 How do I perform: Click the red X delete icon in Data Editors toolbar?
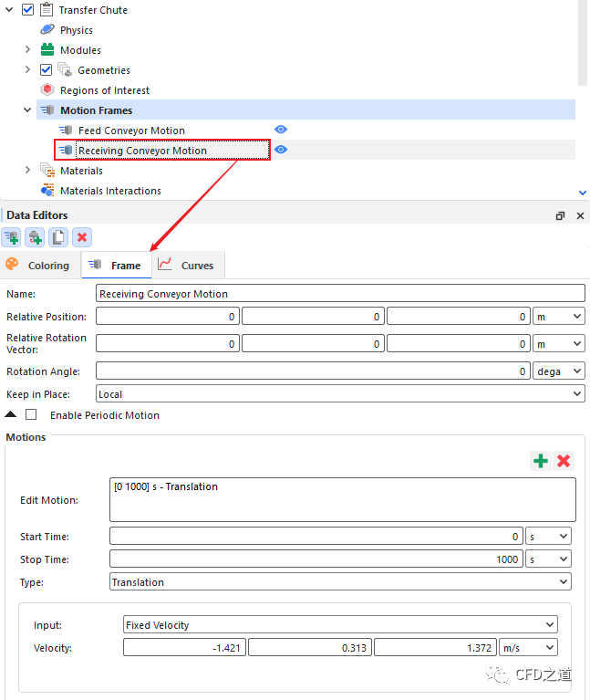click(82, 237)
